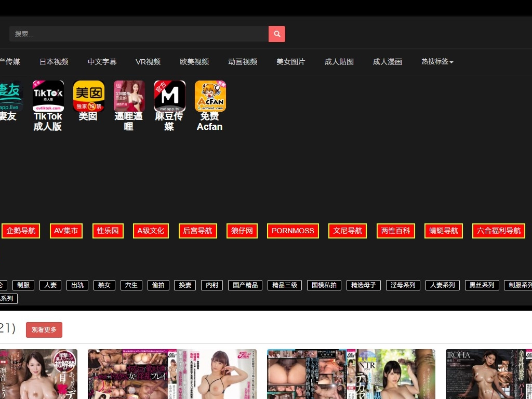Focus the 搜索 text input field
The image size is (532, 399).
(x=138, y=34)
